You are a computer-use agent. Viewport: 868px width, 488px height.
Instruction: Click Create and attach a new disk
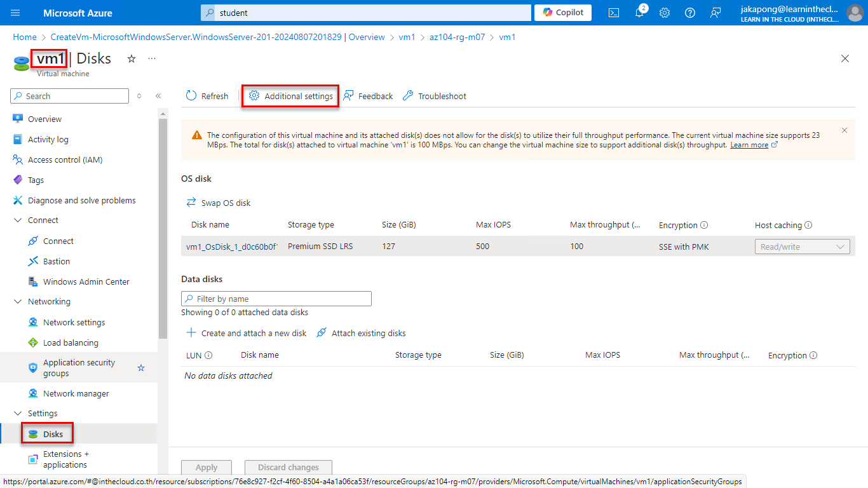click(246, 333)
